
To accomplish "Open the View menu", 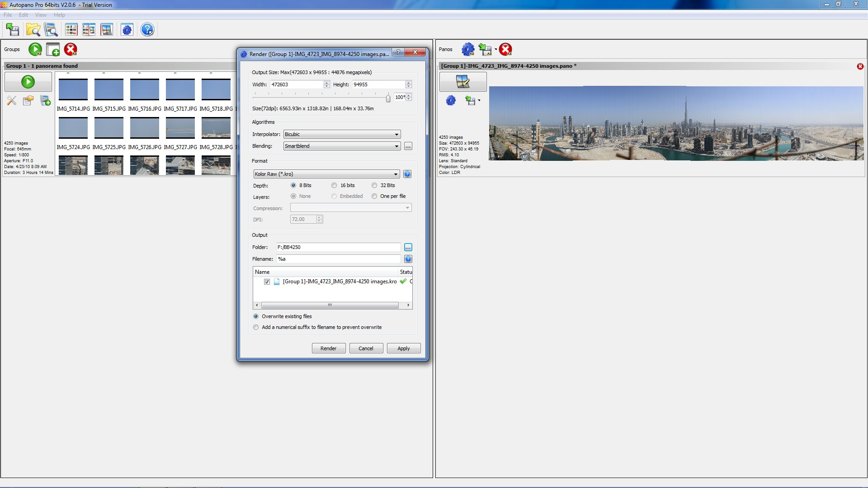I will 41,15.
